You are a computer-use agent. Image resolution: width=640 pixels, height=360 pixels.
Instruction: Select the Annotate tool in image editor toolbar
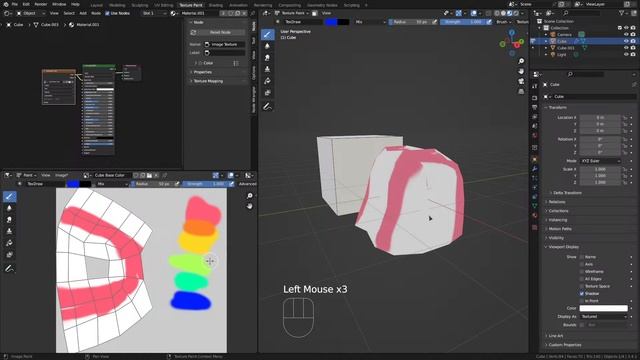click(9, 269)
